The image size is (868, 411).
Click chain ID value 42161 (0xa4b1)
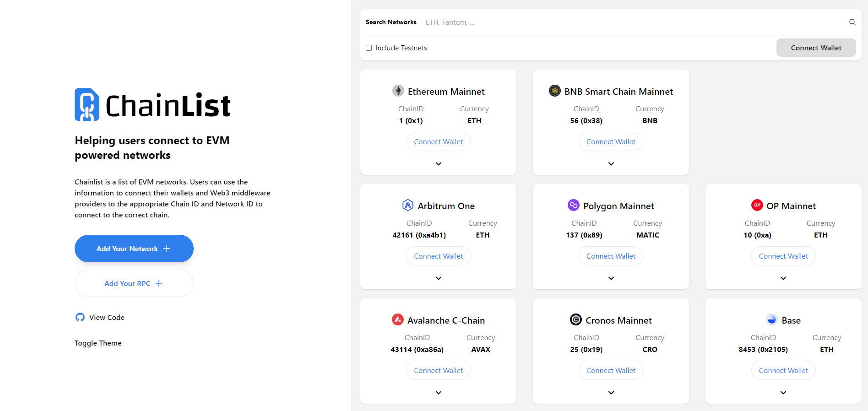[419, 235]
